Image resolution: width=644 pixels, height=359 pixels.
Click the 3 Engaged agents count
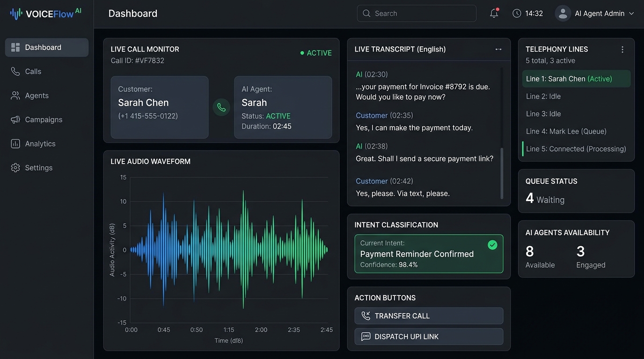click(591, 257)
